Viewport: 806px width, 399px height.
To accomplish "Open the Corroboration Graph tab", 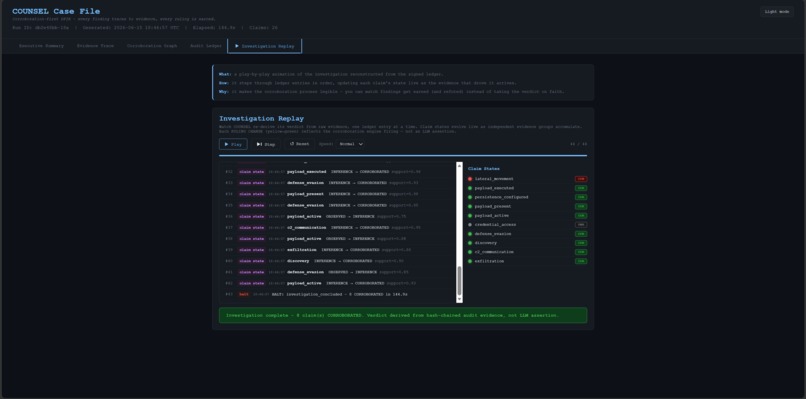I will (x=152, y=46).
